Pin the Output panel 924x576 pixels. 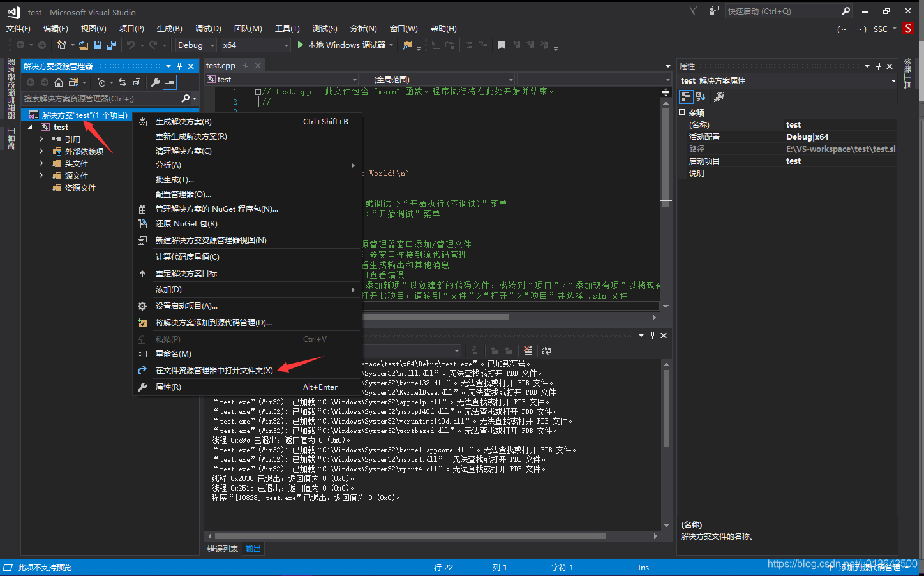(652, 335)
